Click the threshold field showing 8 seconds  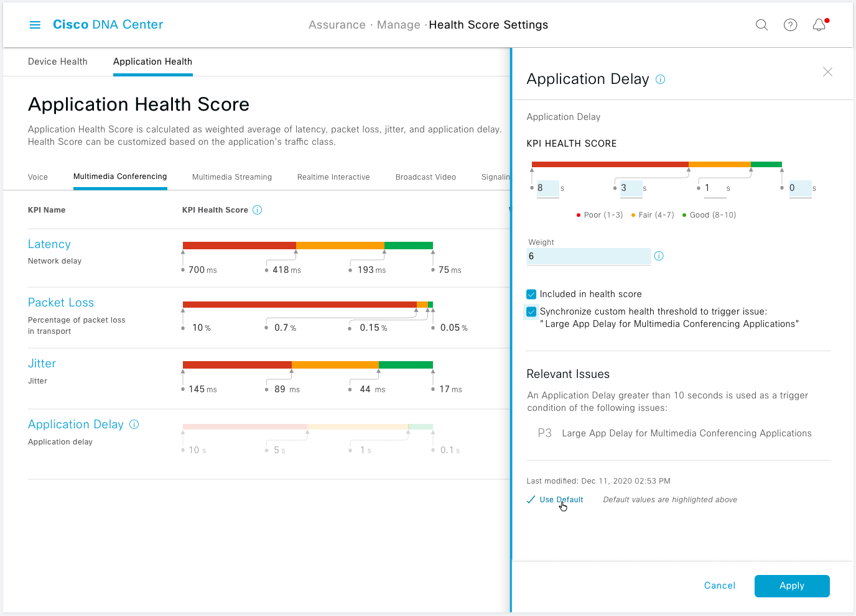(547, 188)
